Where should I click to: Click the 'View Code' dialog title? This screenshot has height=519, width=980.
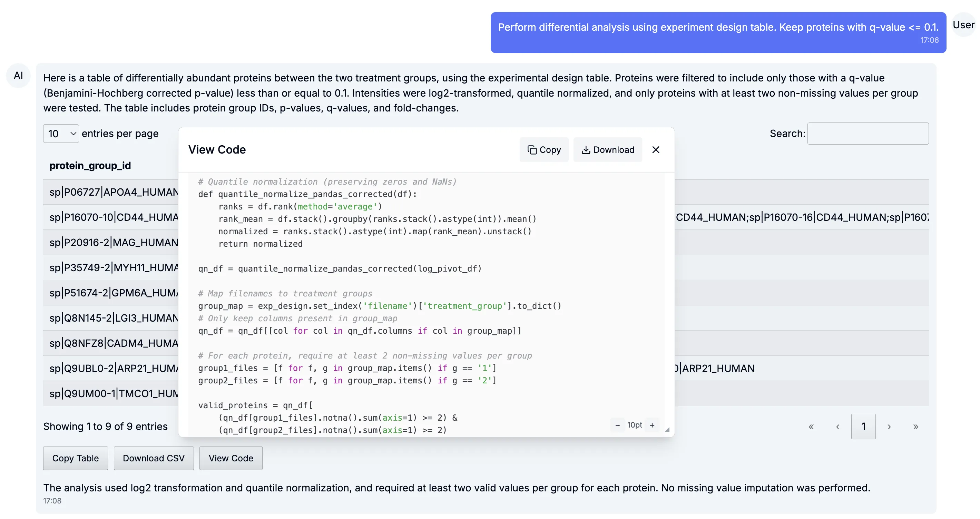(x=217, y=149)
